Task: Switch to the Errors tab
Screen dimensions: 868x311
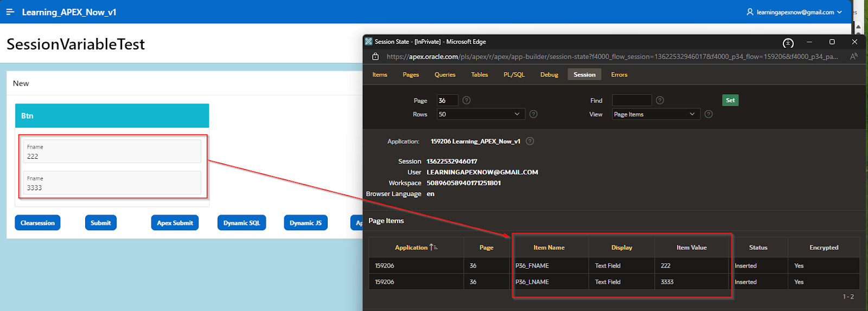Action: coord(619,75)
